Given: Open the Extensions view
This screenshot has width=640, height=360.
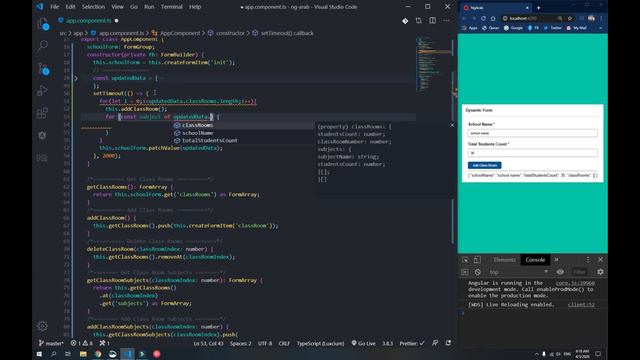Looking at the screenshot, I should [42, 113].
